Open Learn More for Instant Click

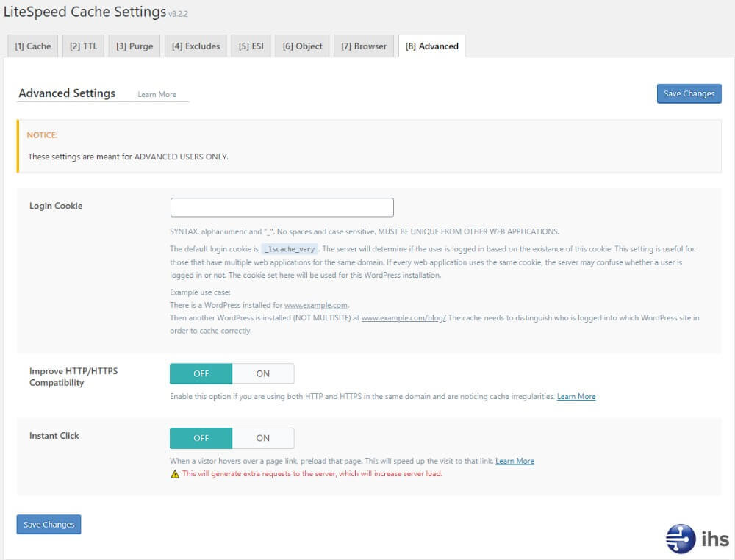pos(514,461)
